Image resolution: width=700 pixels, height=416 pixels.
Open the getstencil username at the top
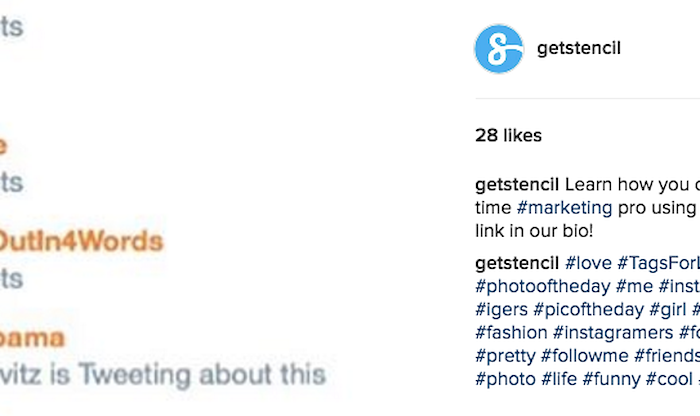[579, 48]
